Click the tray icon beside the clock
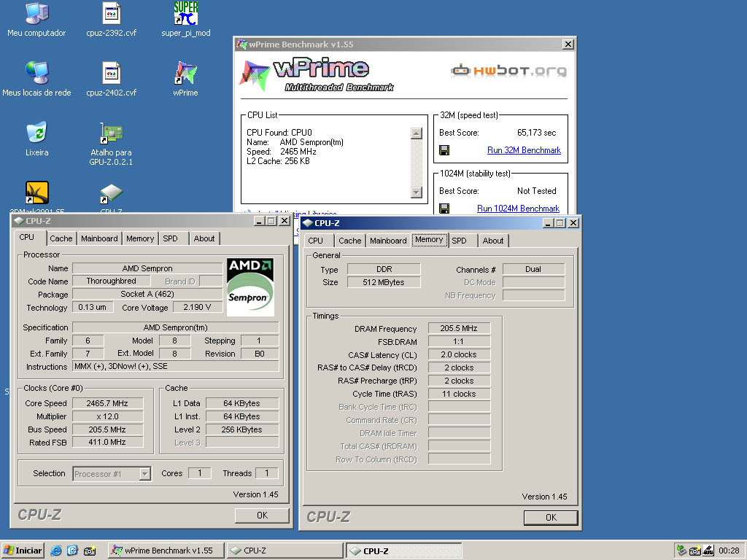The width and height of the screenshot is (747, 560). [708, 551]
